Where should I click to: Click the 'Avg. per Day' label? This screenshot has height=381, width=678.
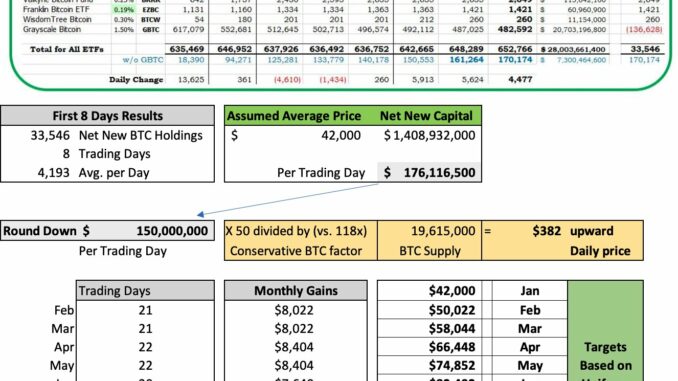point(114,173)
